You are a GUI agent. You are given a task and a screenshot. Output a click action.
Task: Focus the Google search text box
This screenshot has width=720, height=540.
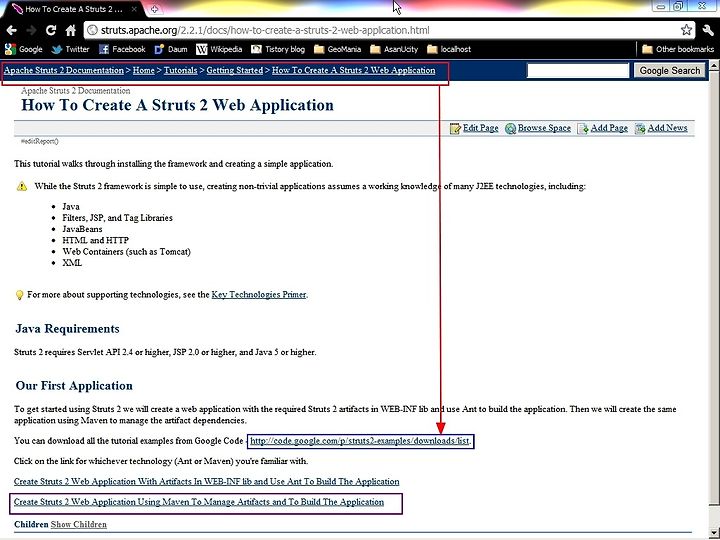pos(578,70)
